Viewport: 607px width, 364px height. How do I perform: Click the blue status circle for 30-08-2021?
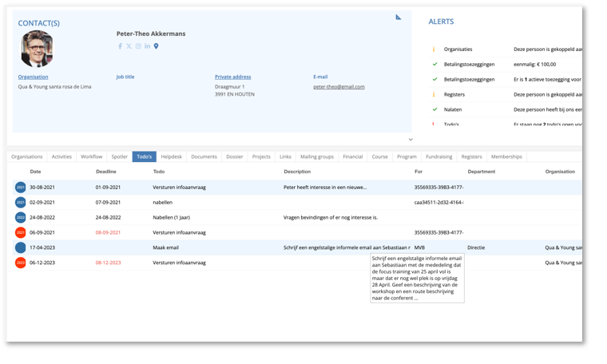pyautogui.click(x=21, y=188)
